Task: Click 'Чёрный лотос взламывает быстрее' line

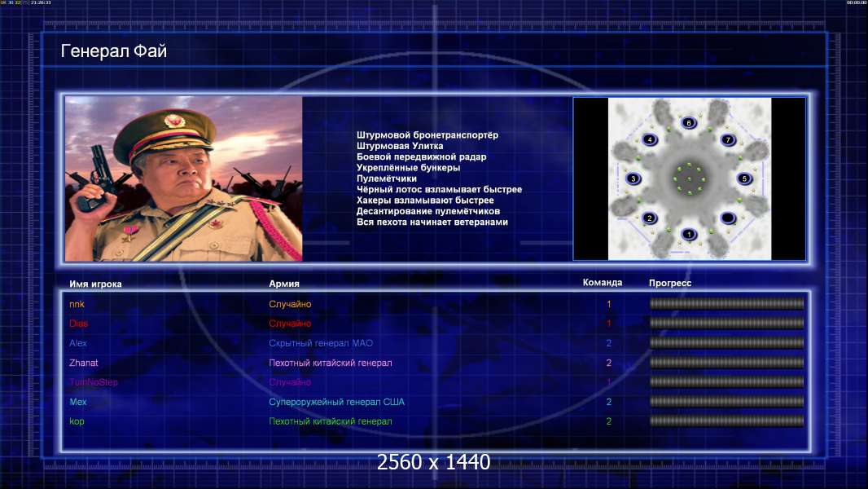Action: [x=439, y=189]
